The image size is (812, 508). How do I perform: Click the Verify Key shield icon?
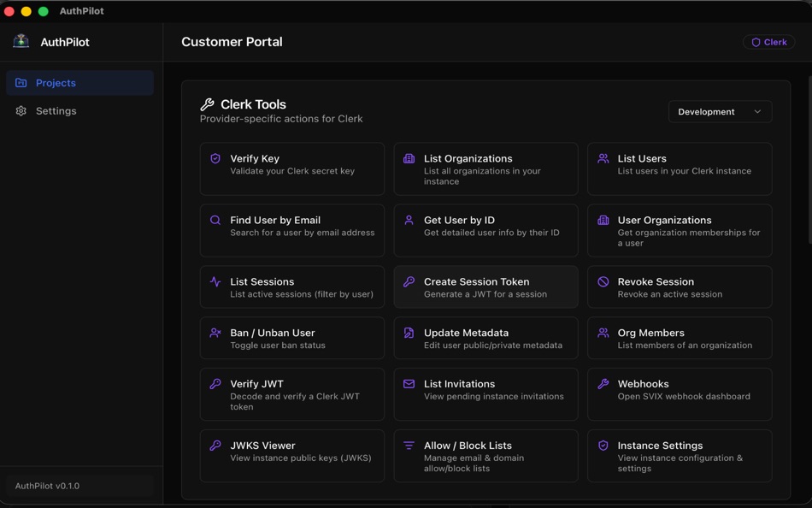[x=215, y=159]
